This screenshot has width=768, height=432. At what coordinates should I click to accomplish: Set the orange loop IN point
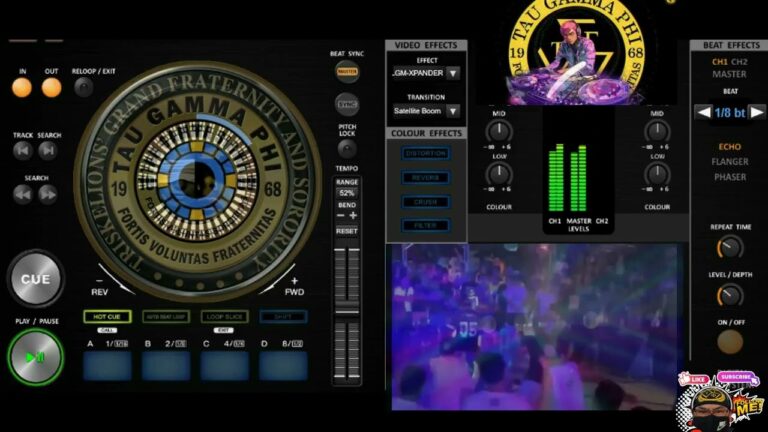point(22,87)
